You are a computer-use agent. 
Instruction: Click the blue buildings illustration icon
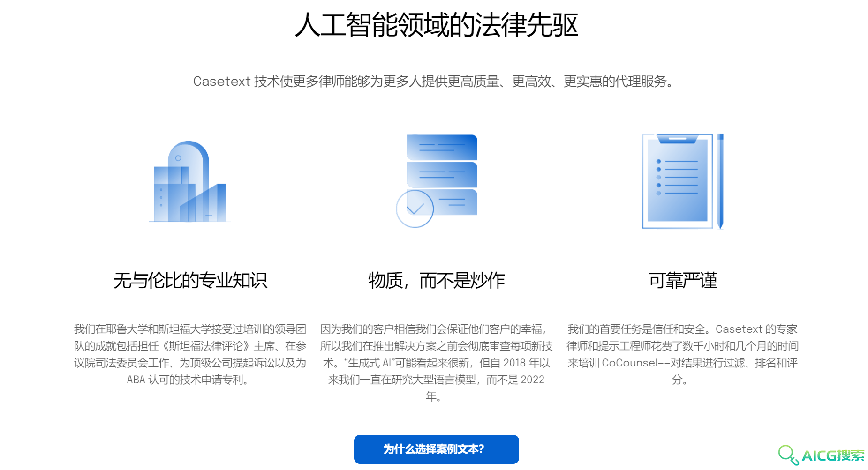tap(190, 181)
